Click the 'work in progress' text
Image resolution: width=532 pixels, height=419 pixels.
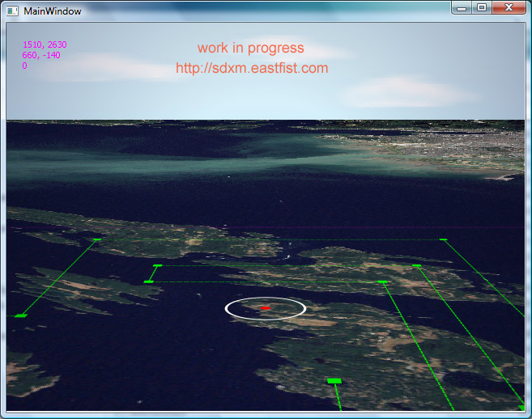pos(250,49)
